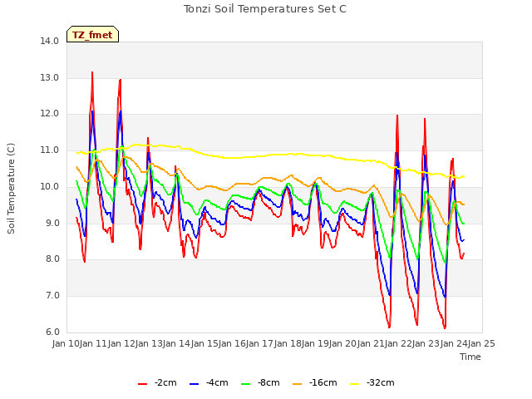532x399 pixels.
Task: Select the -16cm legend label
Action: click(x=323, y=383)
